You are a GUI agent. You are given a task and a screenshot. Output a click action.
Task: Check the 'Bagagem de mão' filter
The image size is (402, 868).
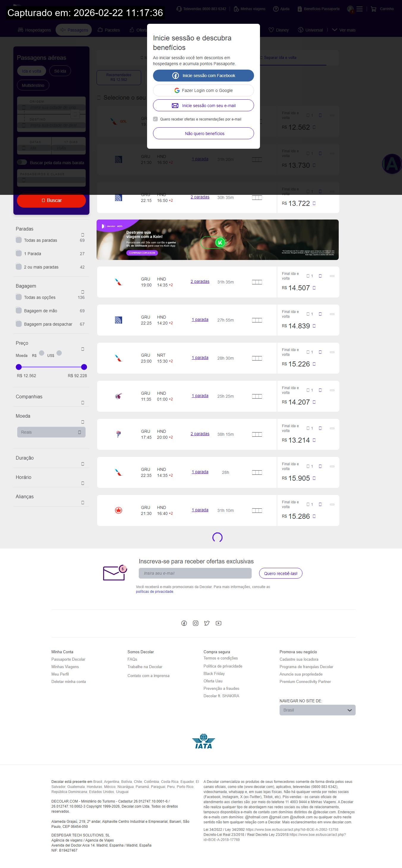point(19,310)
